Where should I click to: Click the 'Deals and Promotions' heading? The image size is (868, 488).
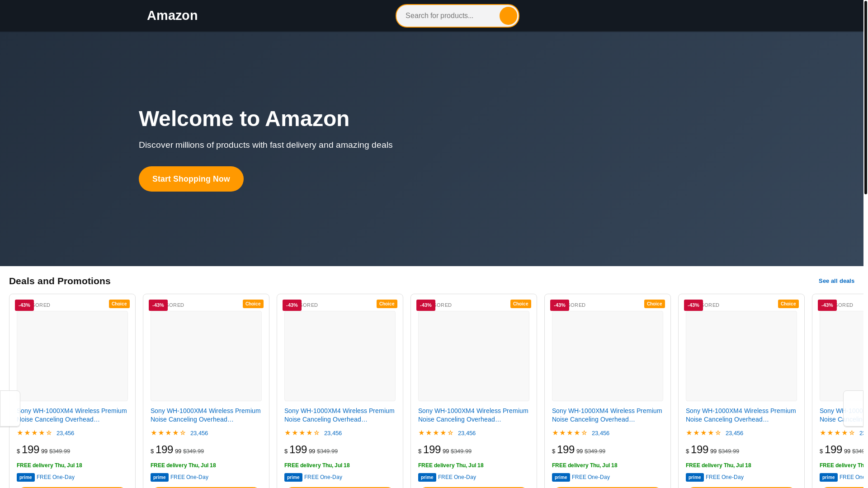click(60, 281)
